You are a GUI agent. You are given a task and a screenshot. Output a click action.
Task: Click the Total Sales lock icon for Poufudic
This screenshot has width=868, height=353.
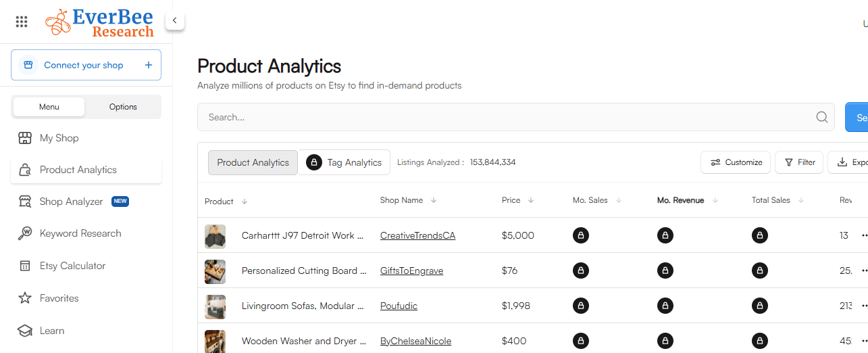pos(760,306)
